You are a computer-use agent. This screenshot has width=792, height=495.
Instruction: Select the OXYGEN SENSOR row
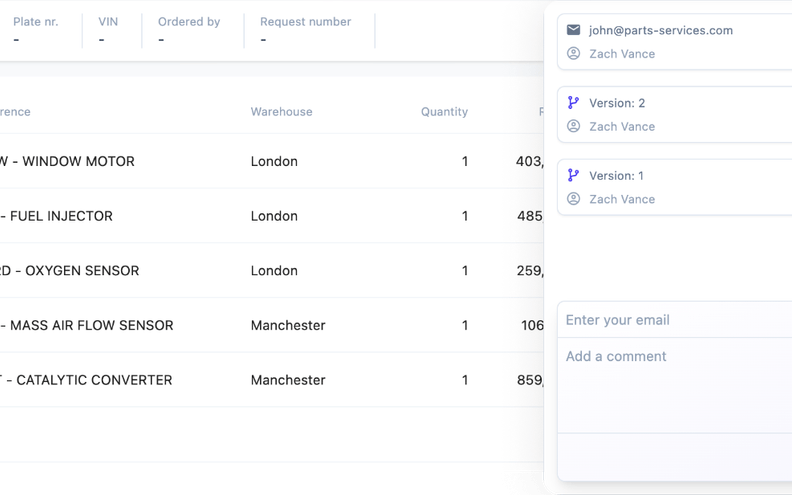[x=272, y=270]
